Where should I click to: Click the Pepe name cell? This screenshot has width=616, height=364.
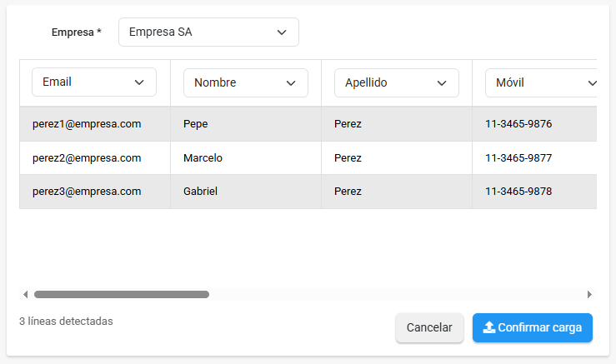tap(196, 124)
